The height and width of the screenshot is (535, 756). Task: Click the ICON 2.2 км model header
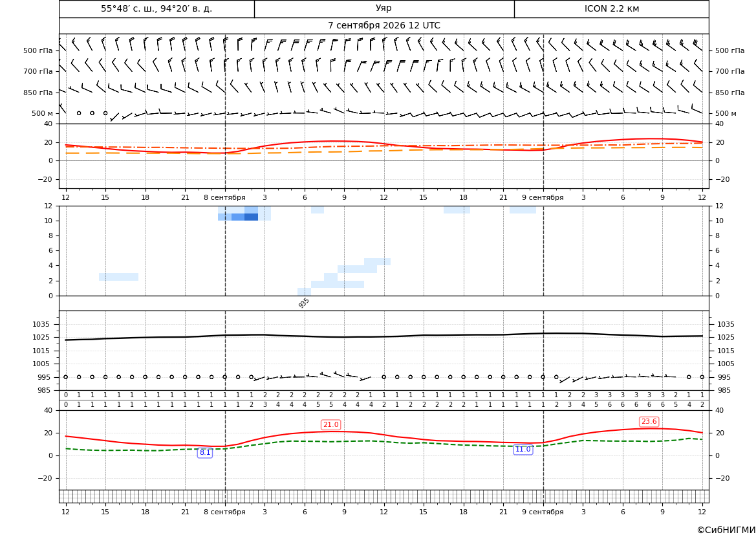(611, 8)
